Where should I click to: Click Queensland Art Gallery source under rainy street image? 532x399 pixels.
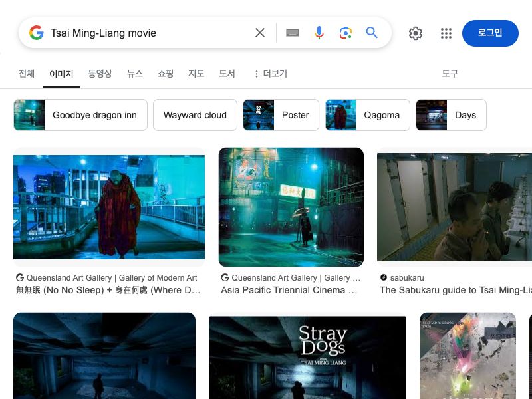pyautogui.click(x=296, y=277)
